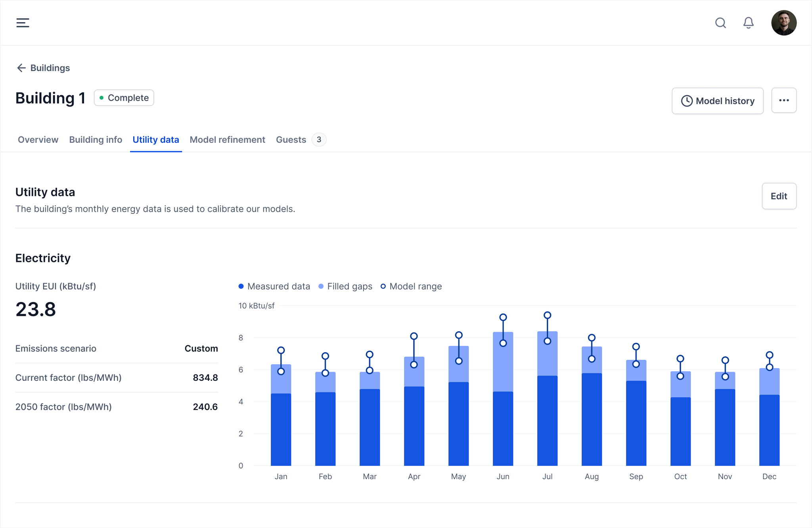Switch to the Overview tab

(38, 140)
